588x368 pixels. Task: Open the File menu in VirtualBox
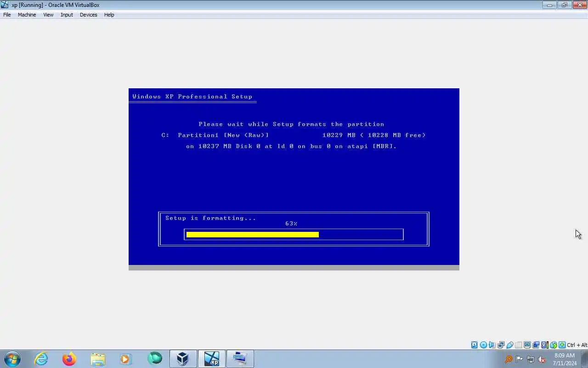coord(7,15)
